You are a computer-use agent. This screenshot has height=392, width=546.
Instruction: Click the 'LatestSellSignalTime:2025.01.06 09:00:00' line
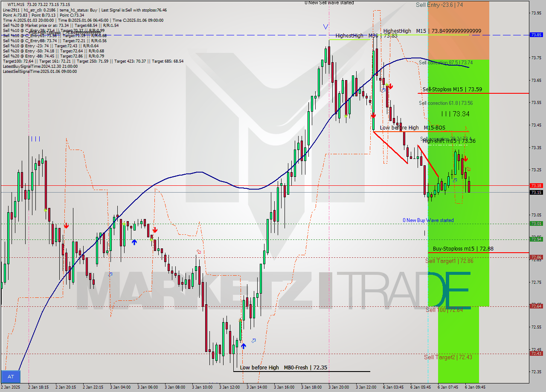click(x=40, y=72)
